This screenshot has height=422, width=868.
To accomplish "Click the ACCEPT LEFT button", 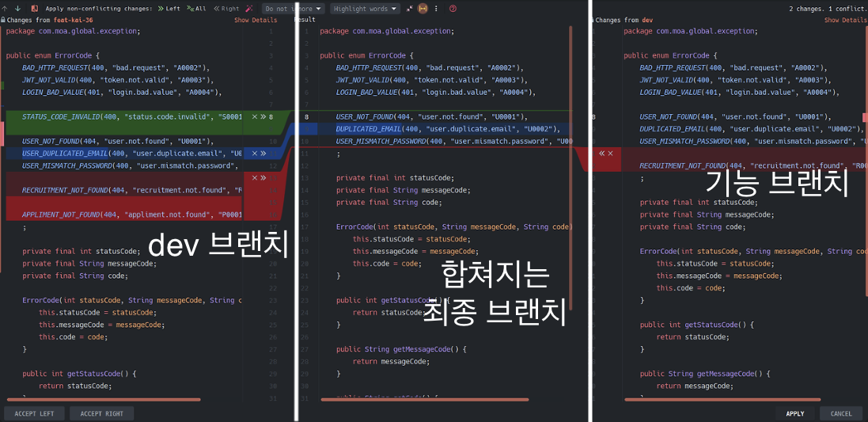I will [34, 414].
